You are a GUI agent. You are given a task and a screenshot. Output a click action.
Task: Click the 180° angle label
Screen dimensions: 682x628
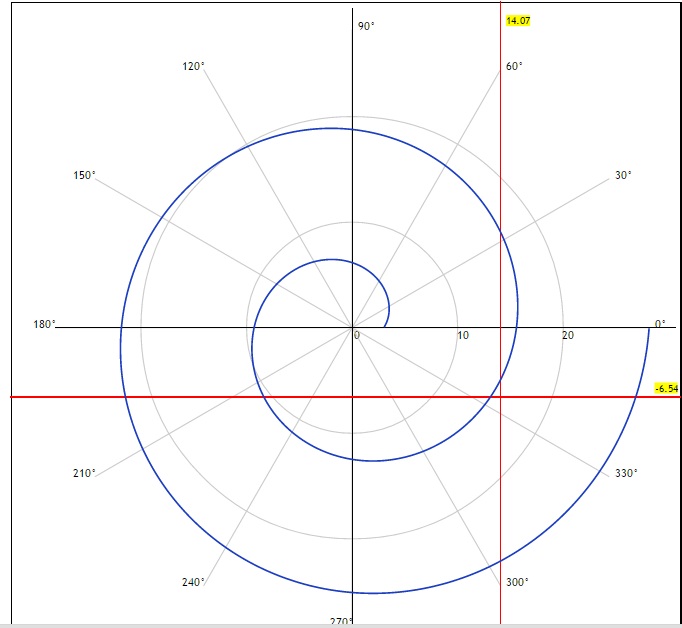click(44, 324)
